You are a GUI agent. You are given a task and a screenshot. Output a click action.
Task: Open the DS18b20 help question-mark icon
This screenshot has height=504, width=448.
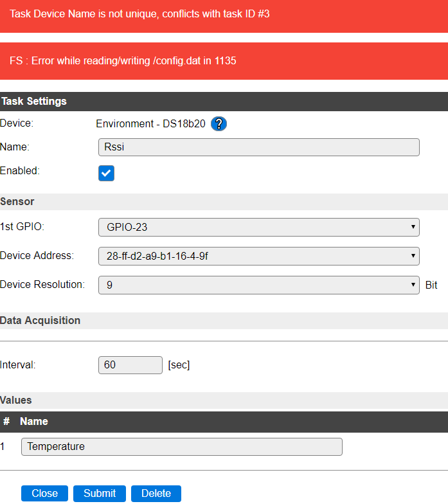(219, 123)
